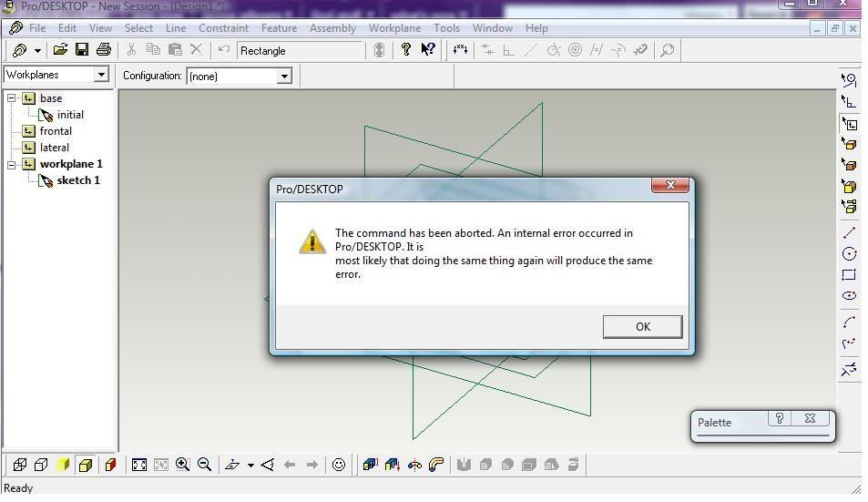The height and width of the screenshot is (502, 868).
Task: Open the Constraint menu
Action: click(x=224, y=28)
